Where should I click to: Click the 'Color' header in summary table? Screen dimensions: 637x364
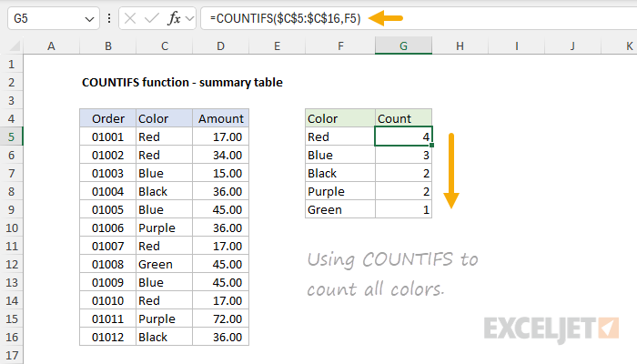click(x=340, y=118)
